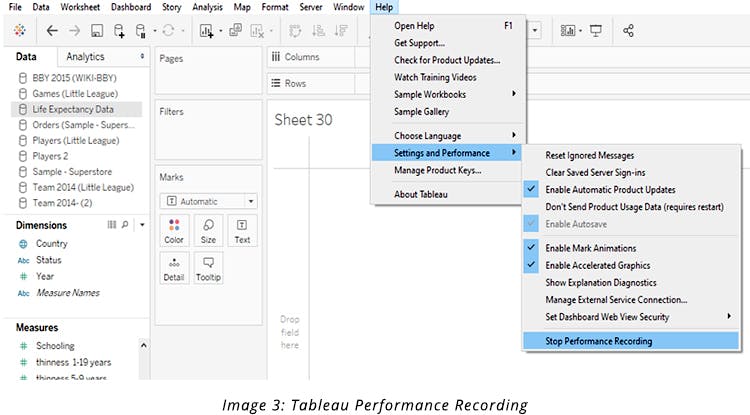Click the Swap Rows and Columns icon
Image resolution: width=750 pixels, height=415 pixels.
[x=295, y=31]
